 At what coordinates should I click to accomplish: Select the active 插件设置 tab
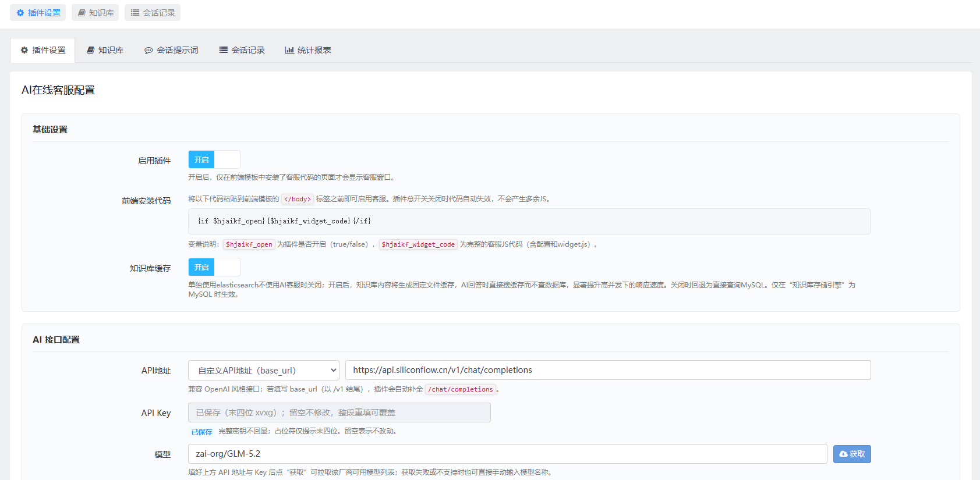coord(43,50)
